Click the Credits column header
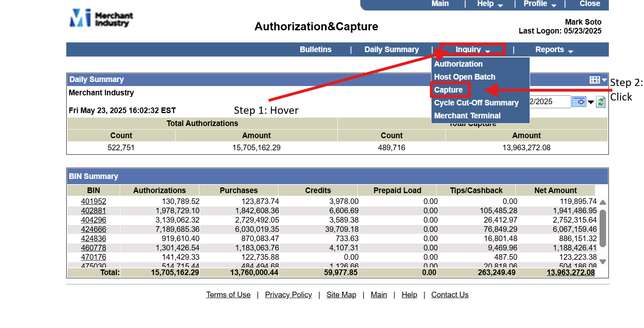This screenshot has height=328, width=644. click(x=318, y=190)
